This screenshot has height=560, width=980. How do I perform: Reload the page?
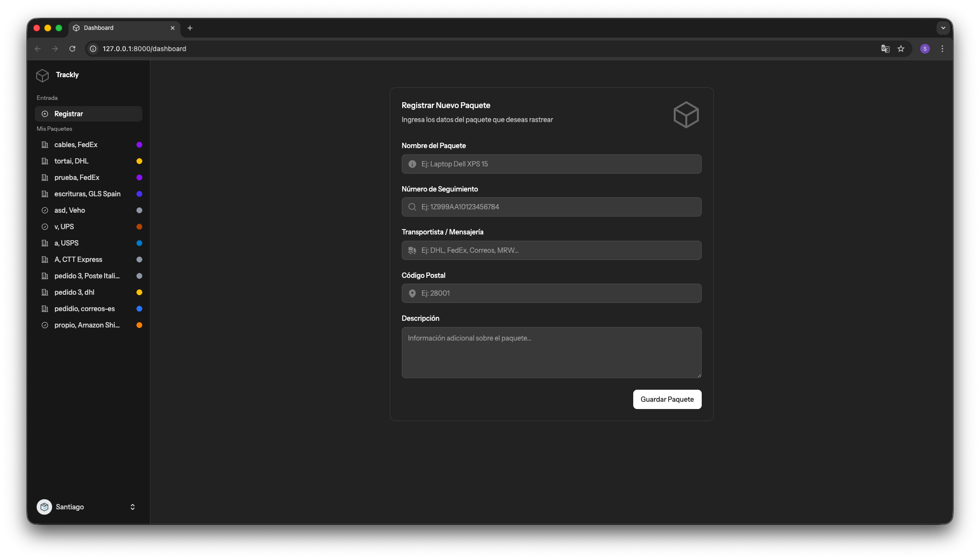point(72,49)
